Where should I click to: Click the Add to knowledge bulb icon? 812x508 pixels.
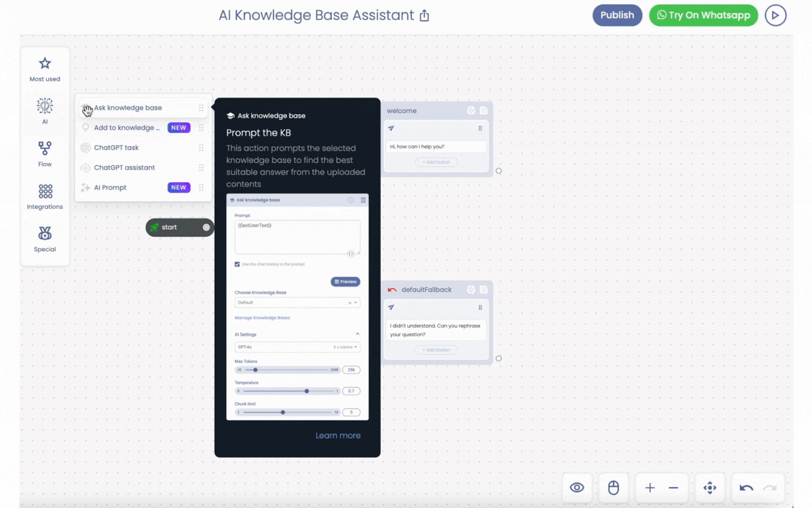86,128
